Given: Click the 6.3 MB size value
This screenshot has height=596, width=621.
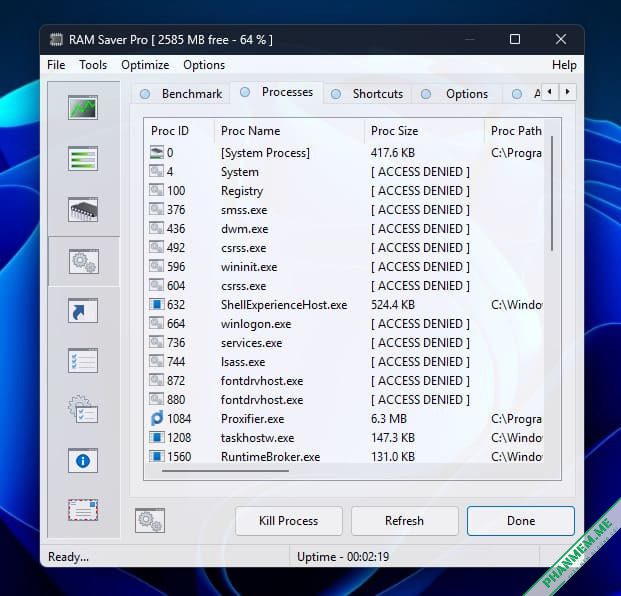Looking at the screenshot, I should pyautogui.click(x=389, y=419).
